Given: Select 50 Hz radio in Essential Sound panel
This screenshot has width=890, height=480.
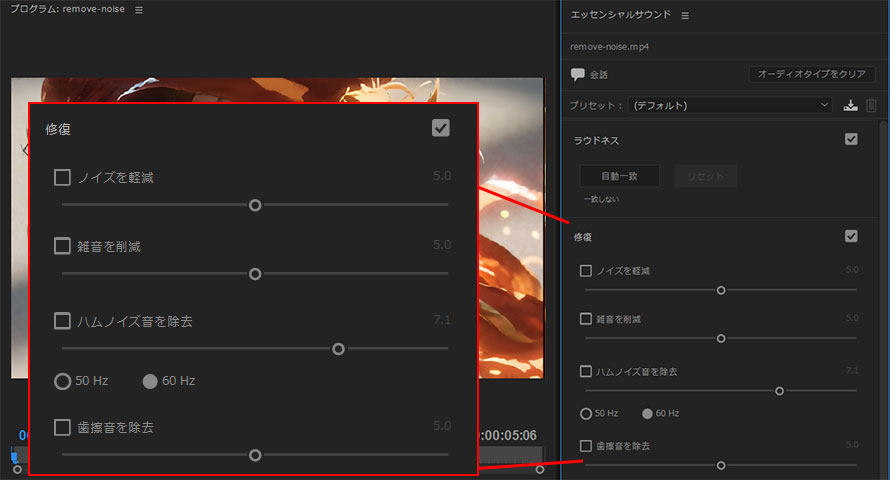Looking at the screenshot, I should coord(586,413).
